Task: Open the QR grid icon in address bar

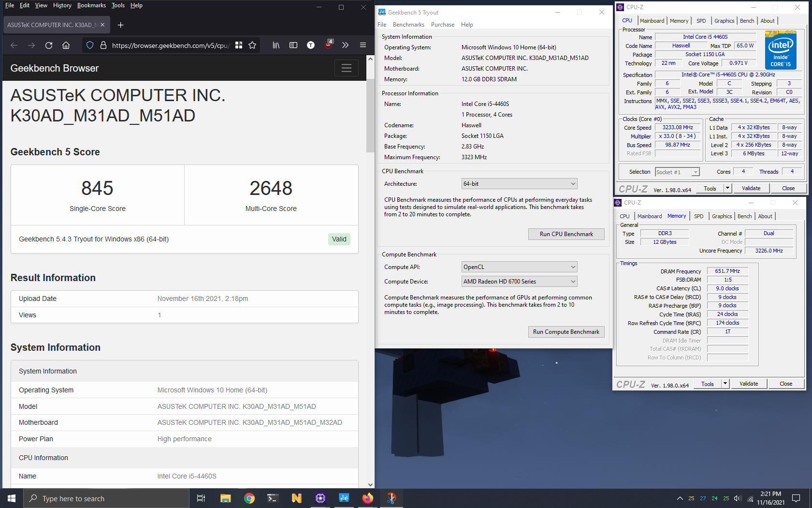Action: click(x=239, y=45)
